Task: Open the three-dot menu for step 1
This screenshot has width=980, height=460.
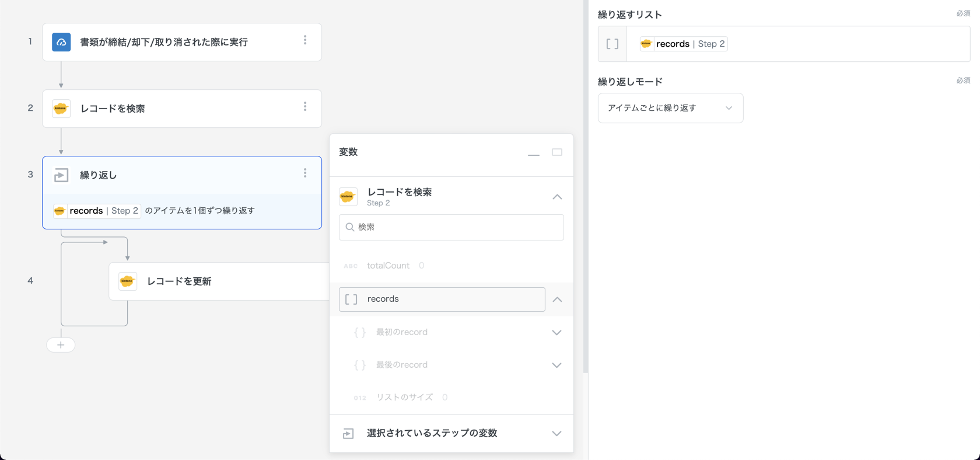Action: point(305,40)
